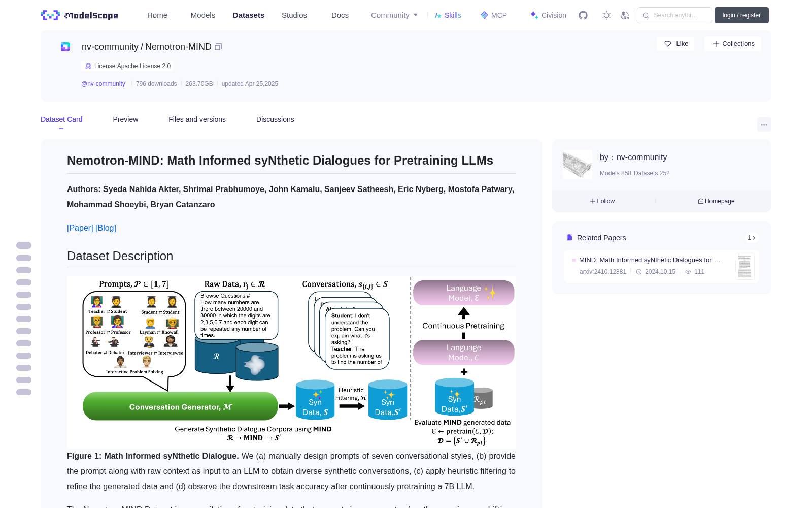This screenshot has height=508, width=812.
Task: Open the Community dropdown menu
Action: click(x=394, y=15)
